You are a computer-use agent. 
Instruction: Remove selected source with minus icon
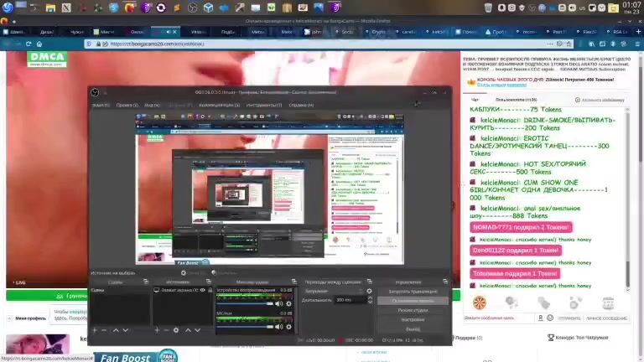(166, 330)
